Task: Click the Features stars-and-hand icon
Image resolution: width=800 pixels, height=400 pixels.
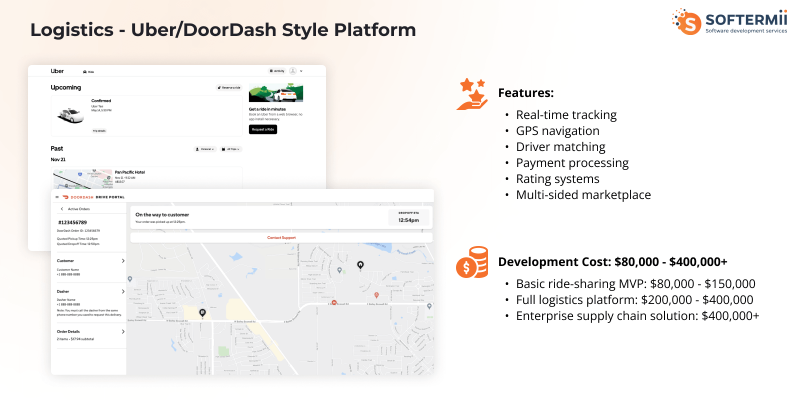Action: 472,94
